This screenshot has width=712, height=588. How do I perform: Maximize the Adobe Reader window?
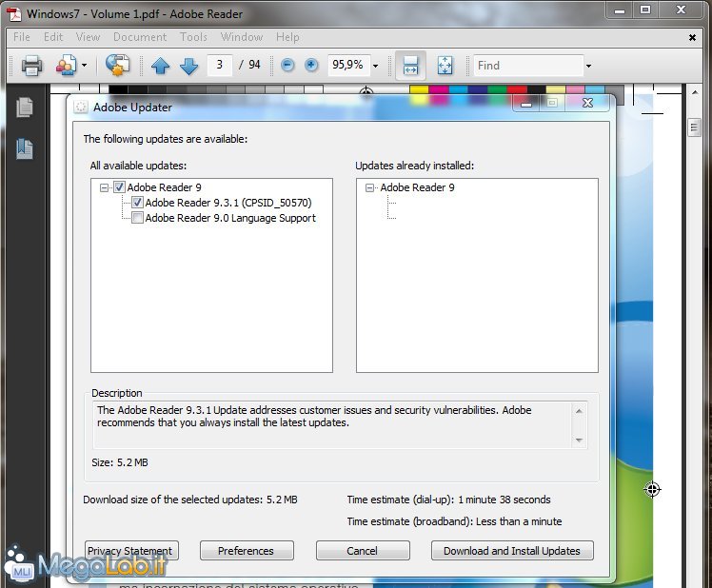(x=644, y=10)
